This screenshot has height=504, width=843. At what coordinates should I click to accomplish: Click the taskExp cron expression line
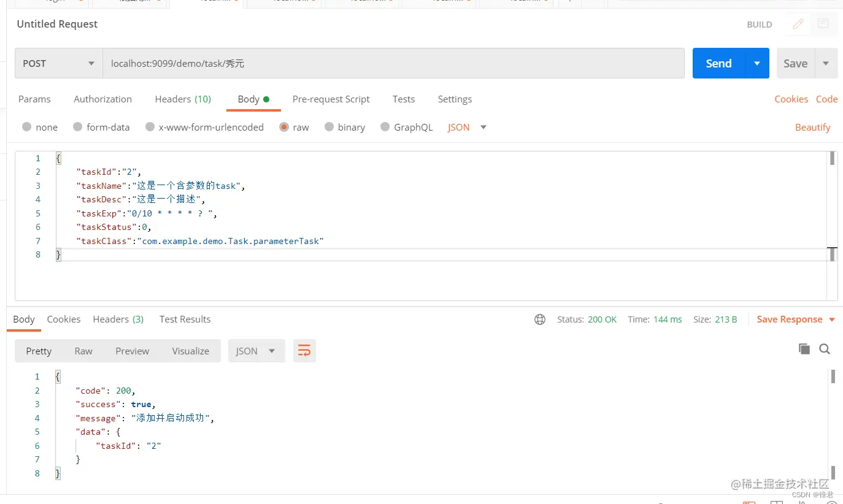point(147,213)
